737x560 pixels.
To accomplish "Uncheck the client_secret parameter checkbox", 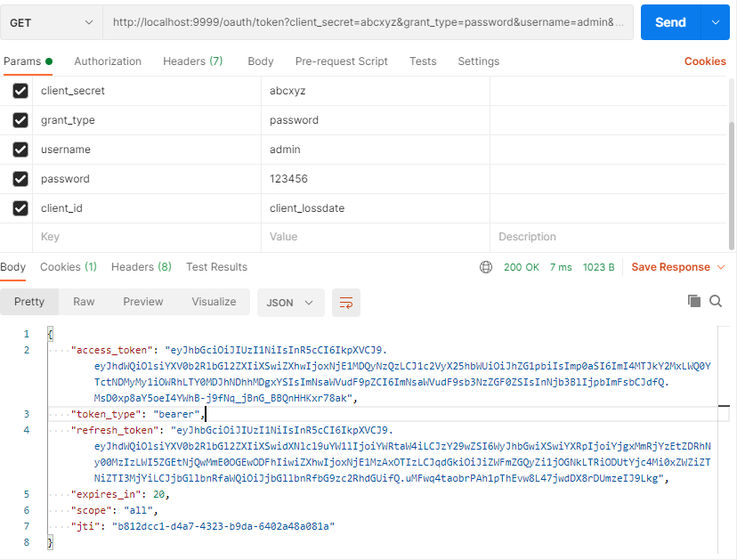I will coord(20,91).
